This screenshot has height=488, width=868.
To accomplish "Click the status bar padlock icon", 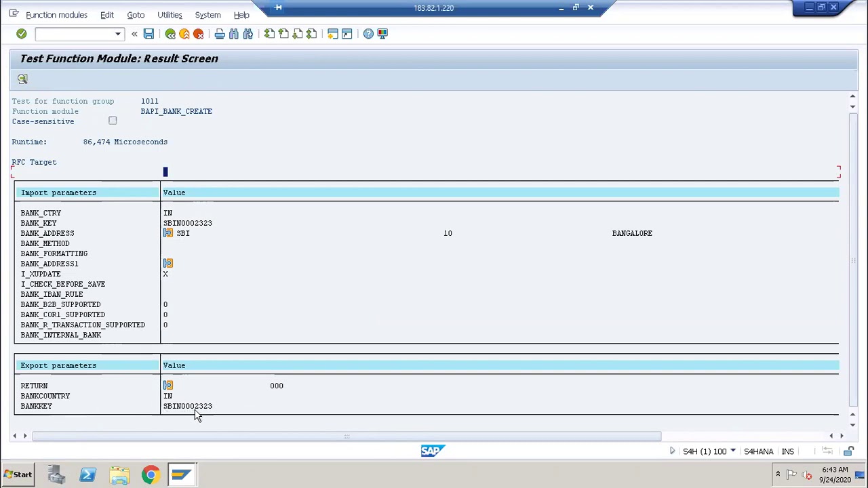I will coord(848,451).
